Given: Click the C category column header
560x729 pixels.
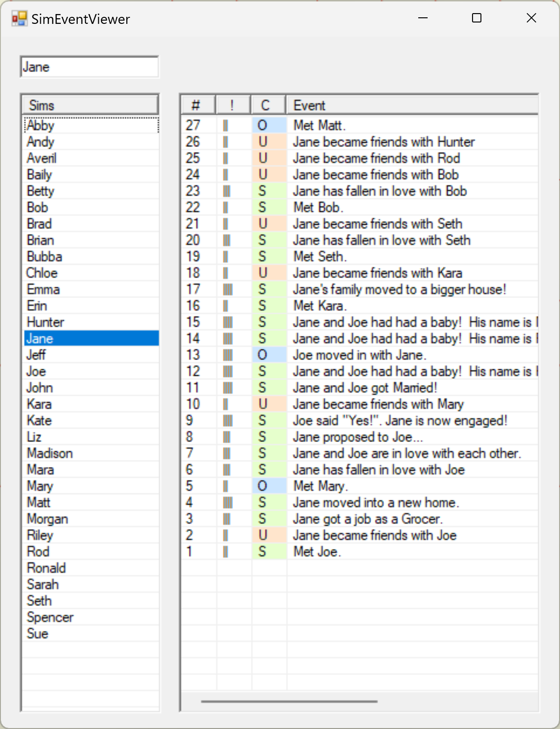Looking at the screenshot, I should click(268, 105).
